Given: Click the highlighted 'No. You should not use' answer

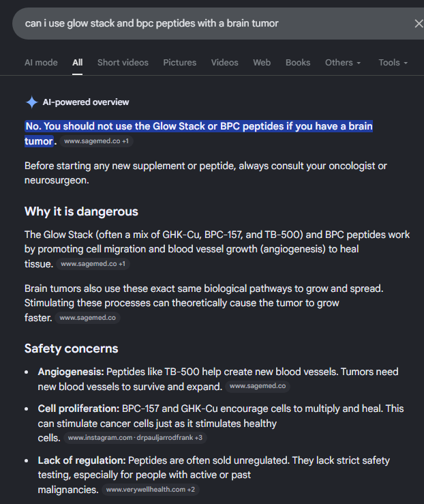Looking at the screenshot, I should click(199, 134).
